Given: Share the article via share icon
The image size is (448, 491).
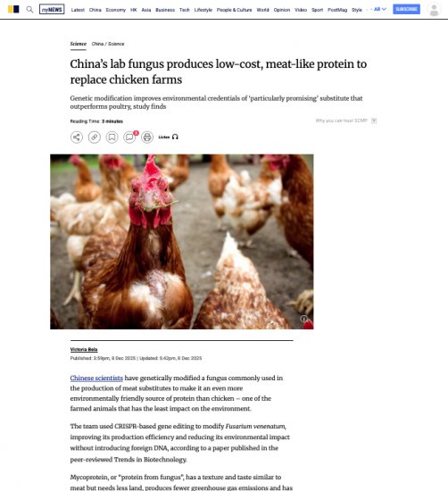Looking at the screenshot, I should tap(77, 137).
